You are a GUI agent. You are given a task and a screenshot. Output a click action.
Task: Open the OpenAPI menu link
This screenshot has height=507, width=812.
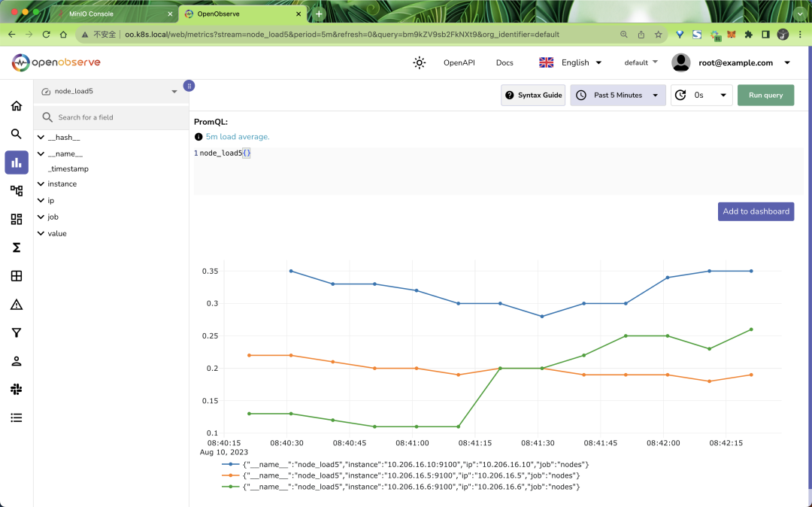459,63
